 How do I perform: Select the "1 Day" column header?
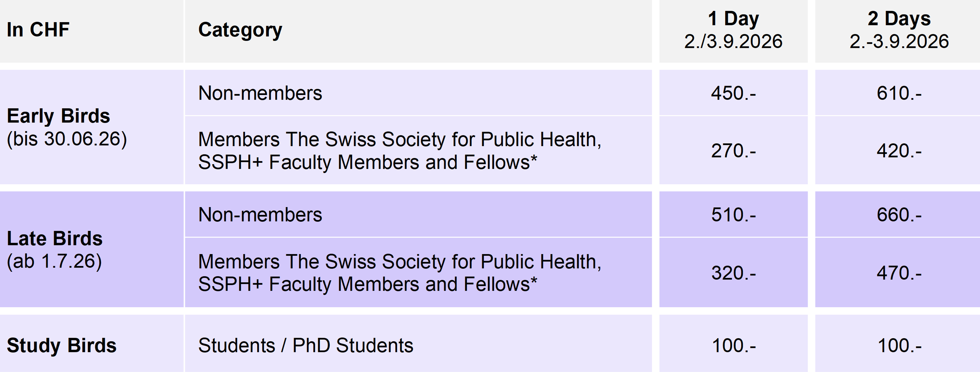coord(733,30)
